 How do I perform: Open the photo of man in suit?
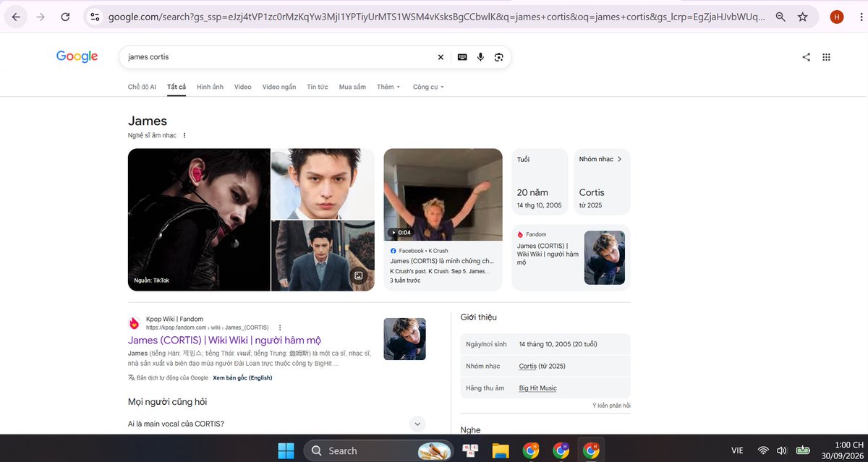click(x=323, y=256)
